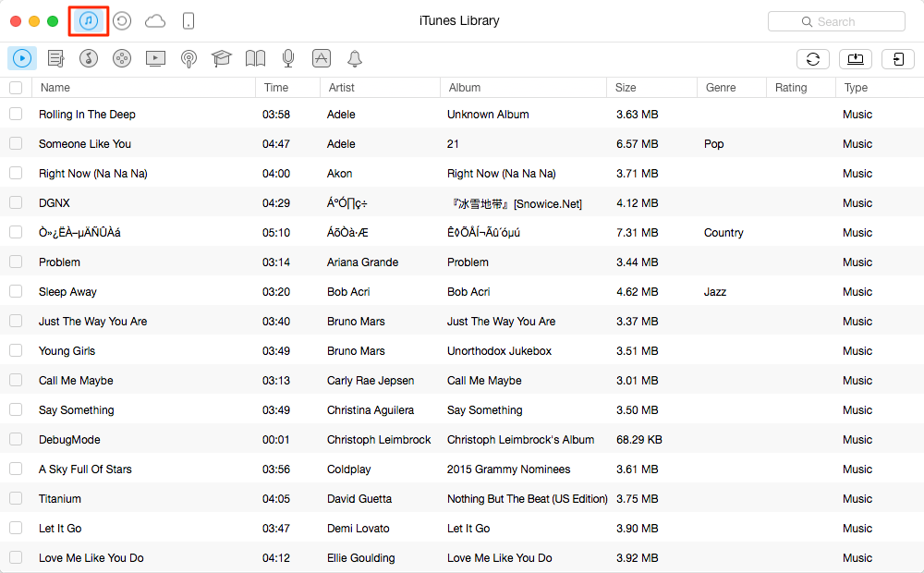This screenshot has height=573, width=924.
Task: Tick the select-all checkbox in header
Action: pos(16,88)
